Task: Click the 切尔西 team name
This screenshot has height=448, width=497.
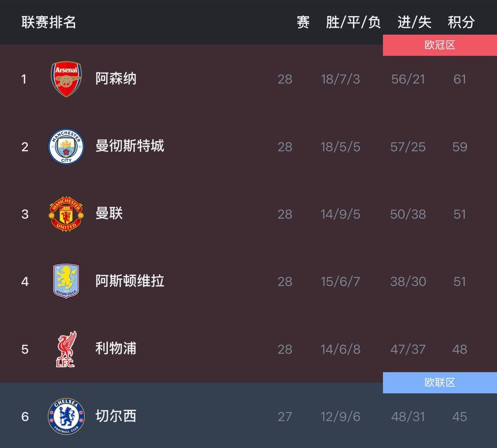Action: pyautogui.click(x=116, y=416)
